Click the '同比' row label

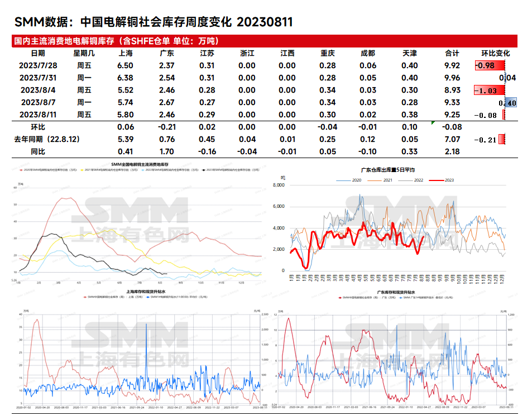point(38,151)
